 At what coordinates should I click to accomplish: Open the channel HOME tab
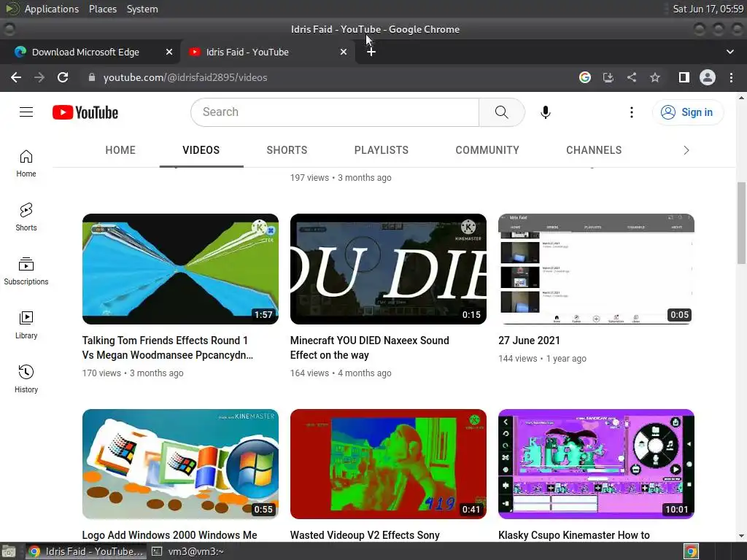point(120,150)
